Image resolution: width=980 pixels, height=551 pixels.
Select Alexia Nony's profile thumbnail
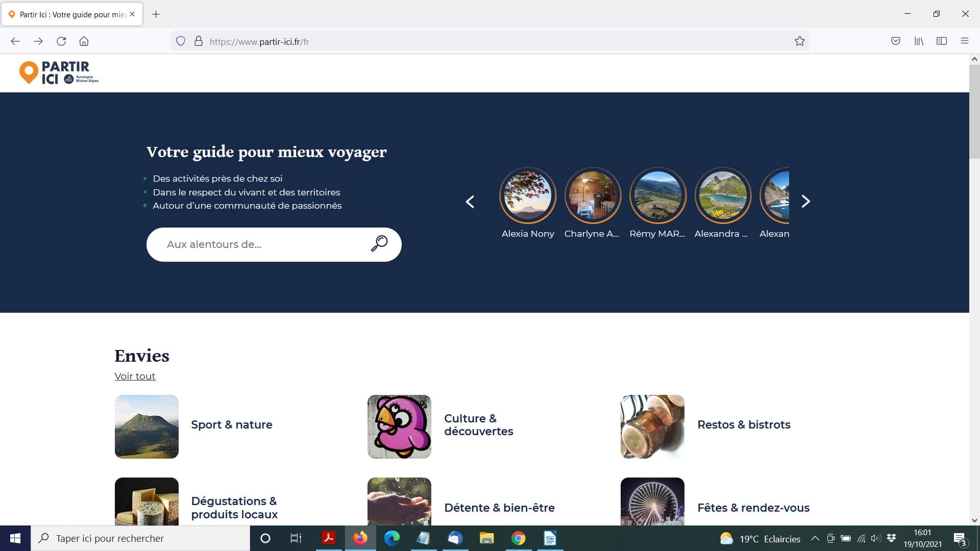527,195
